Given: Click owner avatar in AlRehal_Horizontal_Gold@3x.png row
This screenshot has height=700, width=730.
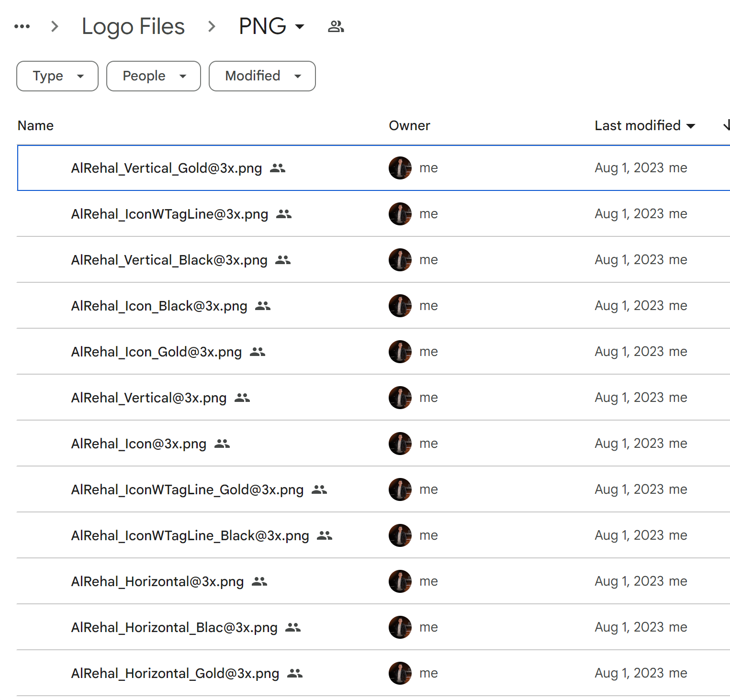Looking at the screenshot, I should 400,673.
